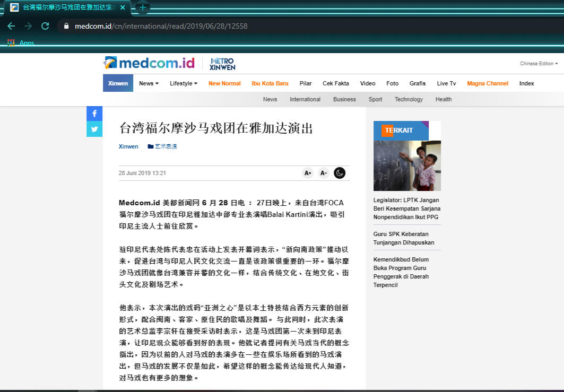This screenshot has height=392, width=564.
Task: Open the 艺术表演 category folder link
Action: tap(162, 146)
